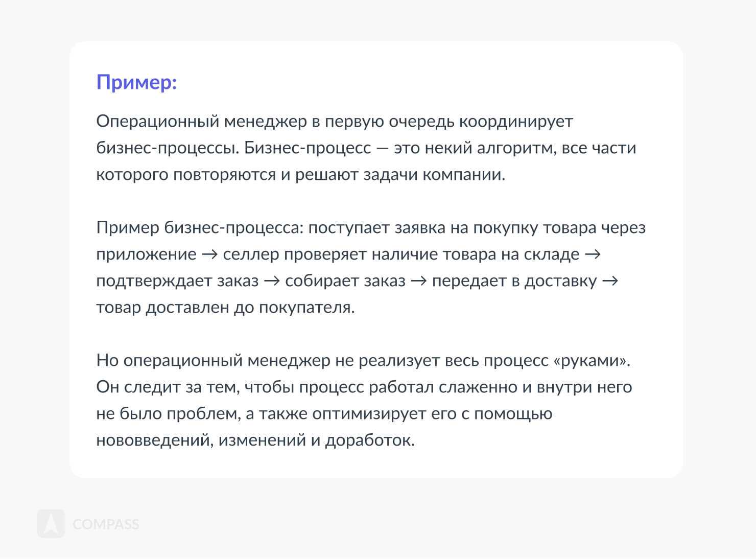Click the quoted word "«руками»"

tap(591, 361)
